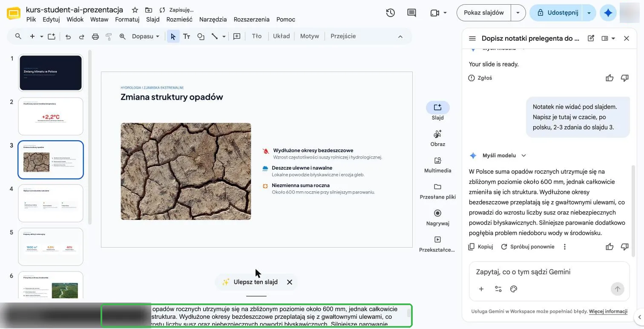Screen dimensions: 644x329
Task: Open the Formatuj menu
Action: (127, 19)
